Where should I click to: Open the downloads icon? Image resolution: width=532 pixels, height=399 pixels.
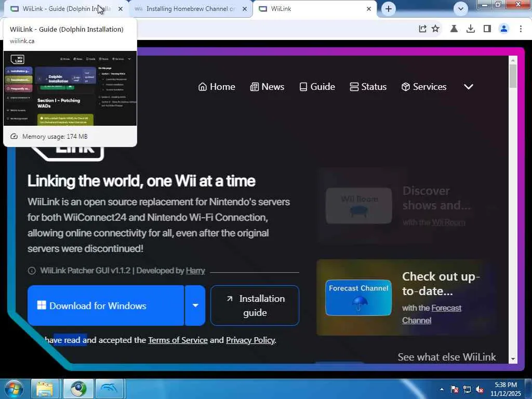tap(471, 29)
